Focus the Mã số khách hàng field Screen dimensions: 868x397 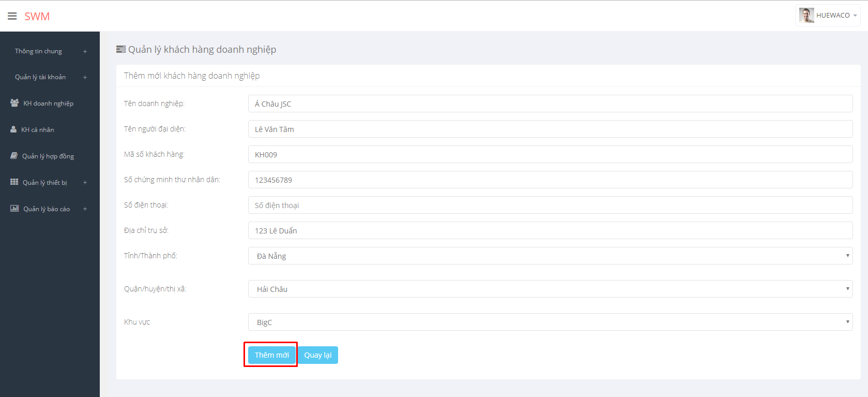(550, 154)
